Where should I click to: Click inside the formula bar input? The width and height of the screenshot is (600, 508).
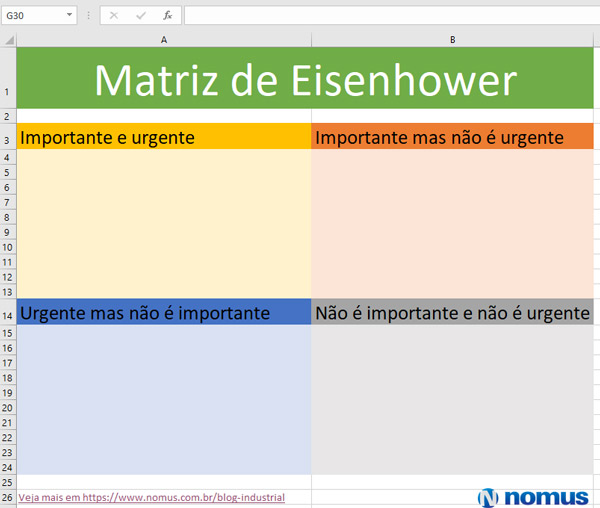[x=390, y=16]
